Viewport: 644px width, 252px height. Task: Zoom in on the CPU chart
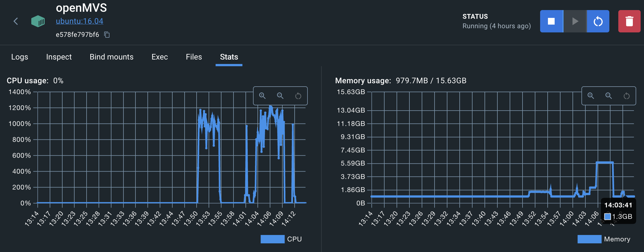(x=262, y=96)
